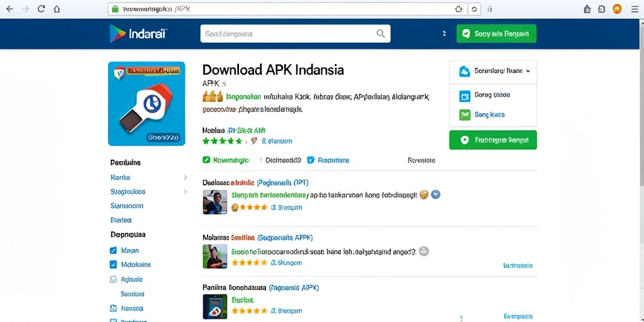The height and width of the screenshot is (322, 644).
Task: Click the address bar URL field
Action: click(x=287, y=9)
